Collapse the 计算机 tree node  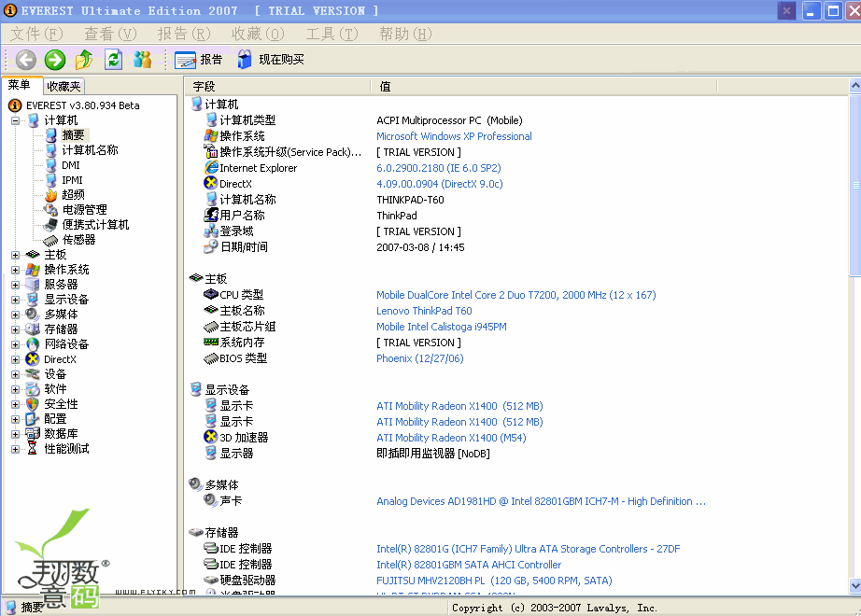[15, 120]
